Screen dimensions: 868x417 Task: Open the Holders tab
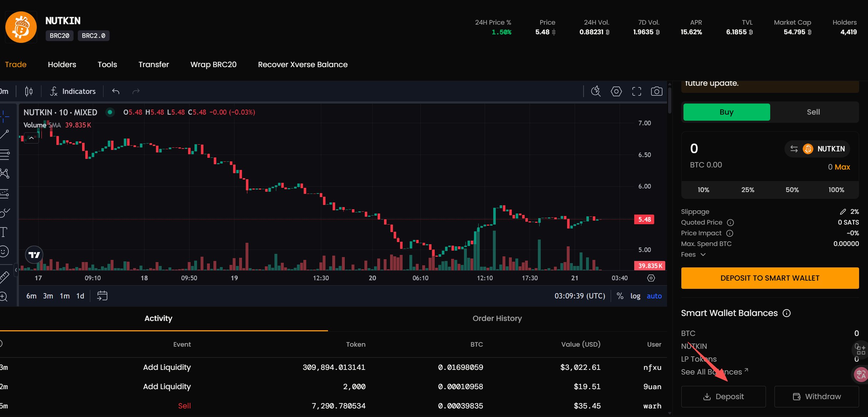pos(62,65)
